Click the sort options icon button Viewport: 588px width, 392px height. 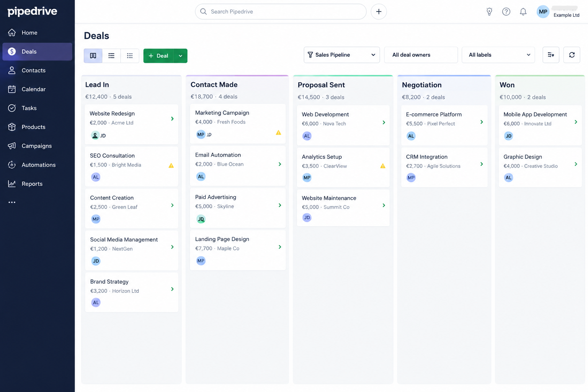tap(551, 55)
